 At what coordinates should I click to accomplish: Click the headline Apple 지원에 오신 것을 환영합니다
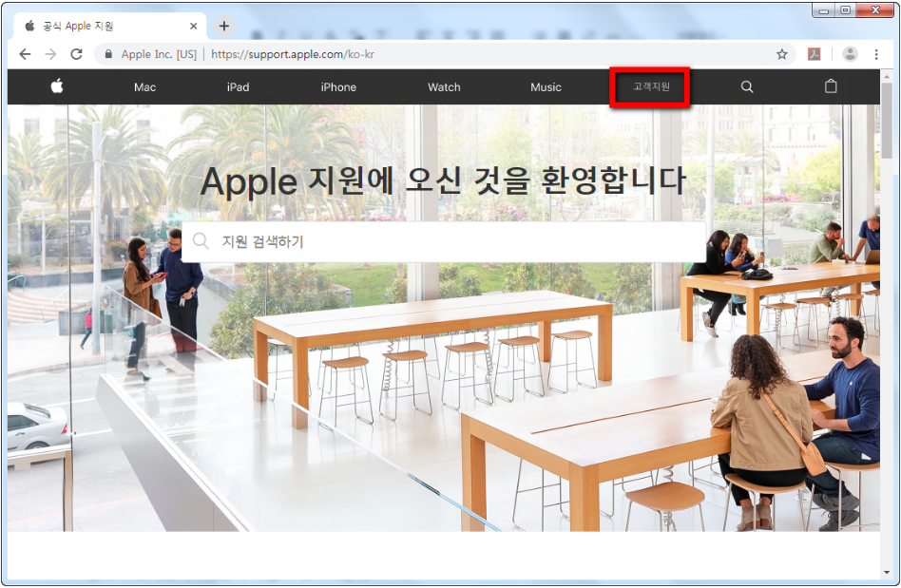pos(443,180)
